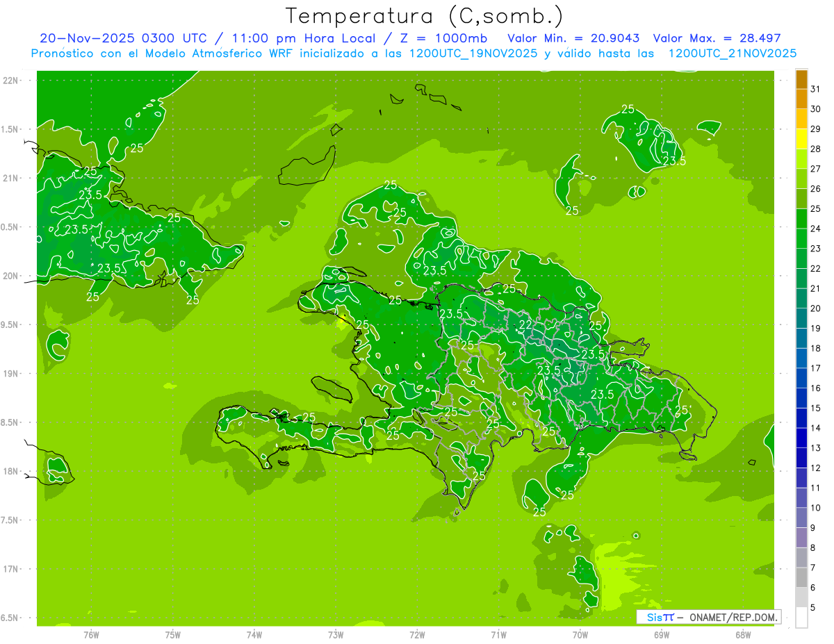Click the "Valor Min. = 20.9043" value
The image size is (834, 644).
click(x=573, y=38)
